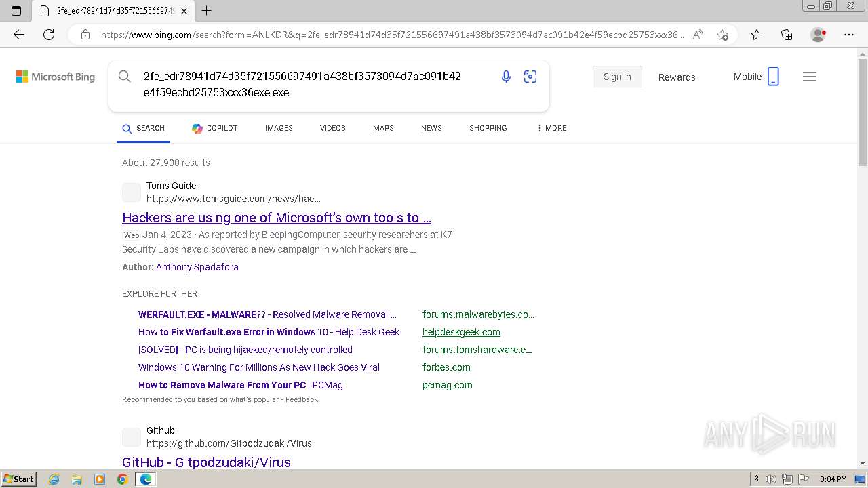The image size is (868, 488).
Task: Switch to Edge taskbar icon
Action: click(x=145, y=479)
